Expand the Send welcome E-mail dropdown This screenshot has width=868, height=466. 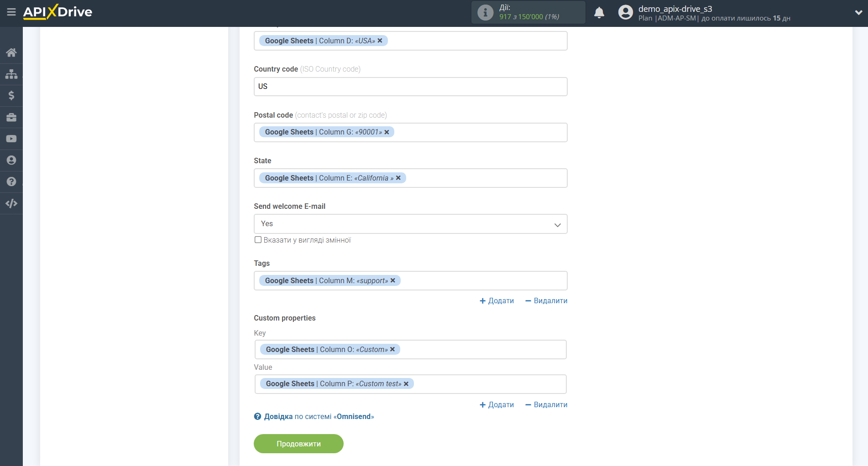point(410,224)
